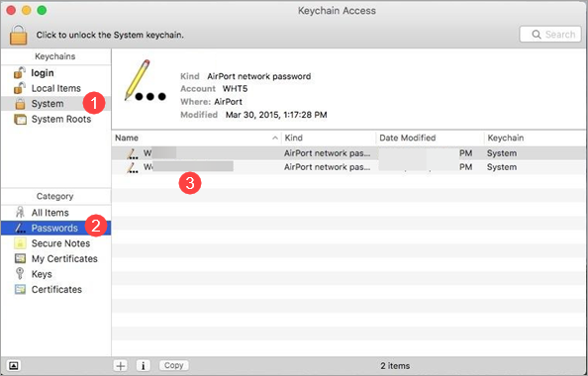Viewport: 588px width, 376px height.
Task: Click the search magnifier icon
Action: pyautogui.click(x=537, y=35)
